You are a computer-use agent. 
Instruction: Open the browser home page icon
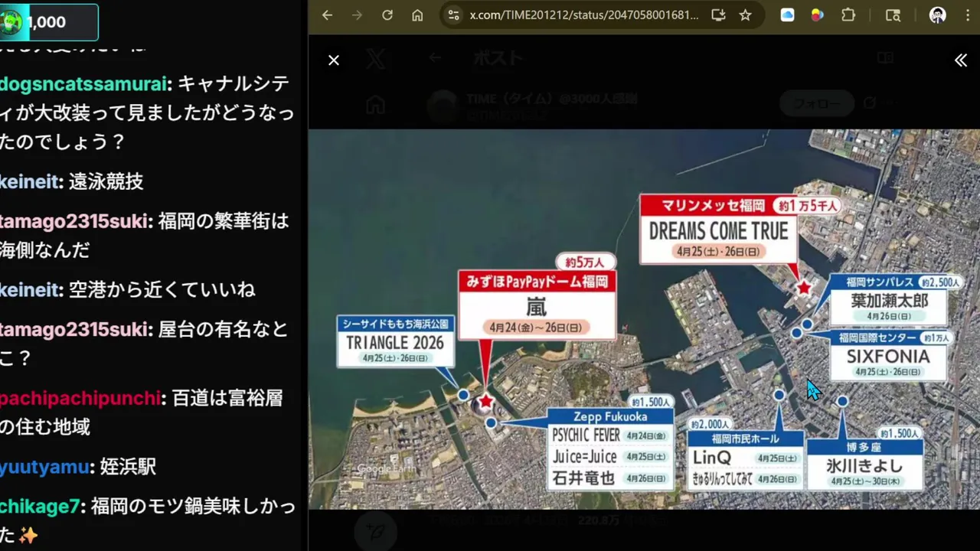pyautogui.click(x=417, y=15)
